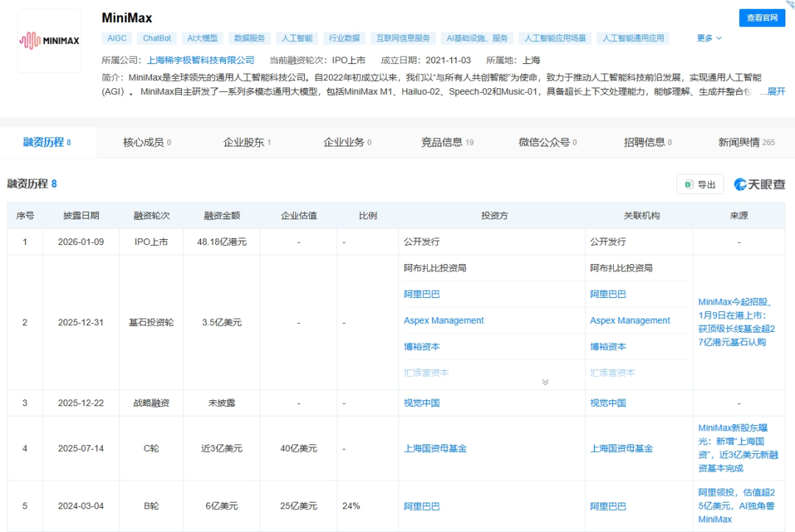The width and height of the screenshot is (795, 532).
Task: Open the 阿里领投 B轮 news source link
Action: [x=738, y=506]
